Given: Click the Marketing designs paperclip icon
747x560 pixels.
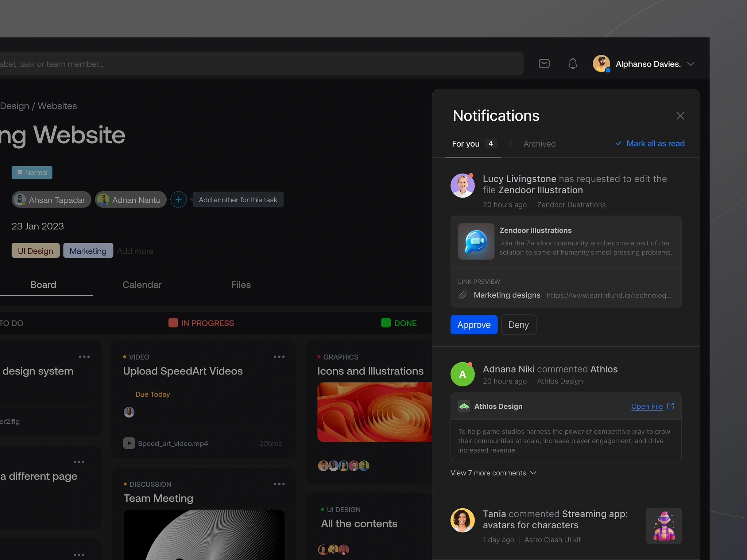Looking at the screenshot, I should [x=462, y=295].
